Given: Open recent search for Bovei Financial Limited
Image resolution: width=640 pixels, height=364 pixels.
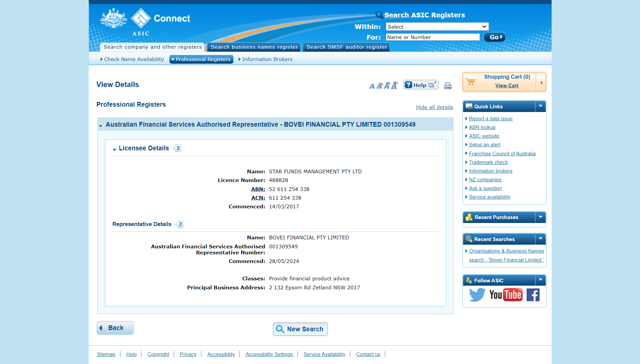Looking at the screenshot, I should [506, 255].
